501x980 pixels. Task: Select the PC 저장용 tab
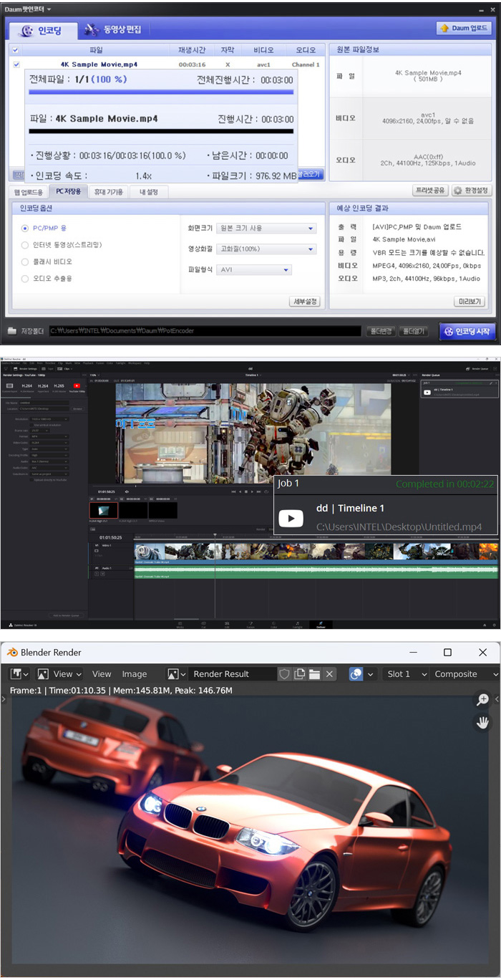coord(69,192)
